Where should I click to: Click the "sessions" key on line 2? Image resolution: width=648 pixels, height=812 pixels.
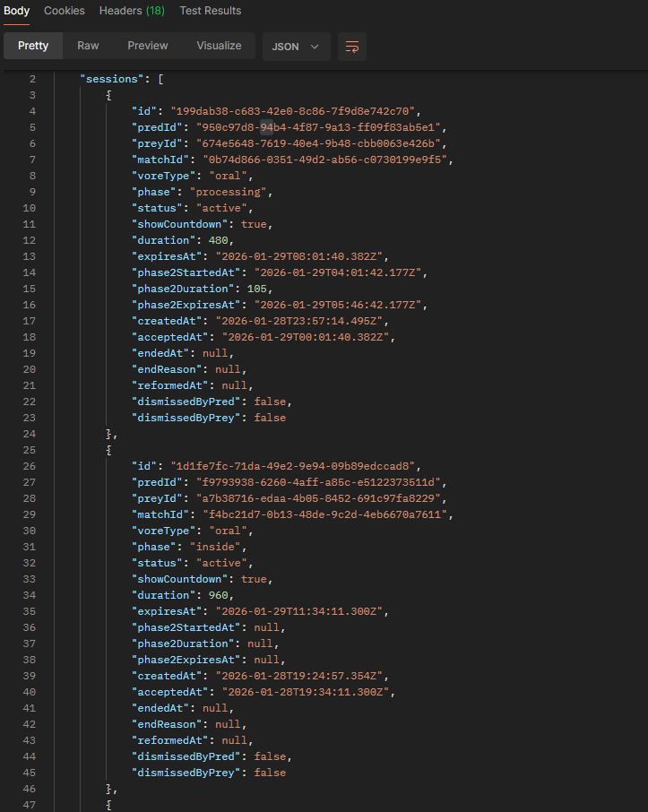click(114, 79)
